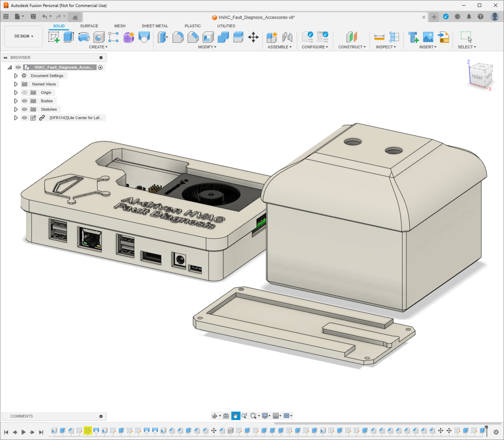Expand the Named Views node
The image size is (504, 440).
[x=15, y=84]
